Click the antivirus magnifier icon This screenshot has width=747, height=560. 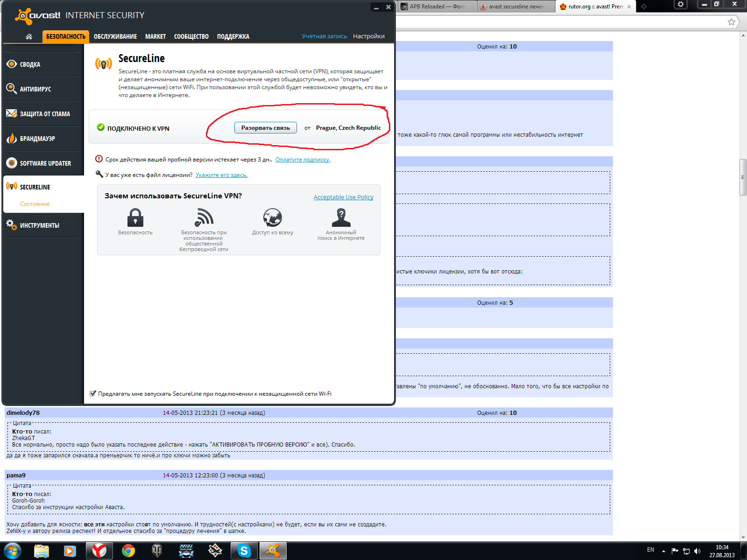[12, 88]
